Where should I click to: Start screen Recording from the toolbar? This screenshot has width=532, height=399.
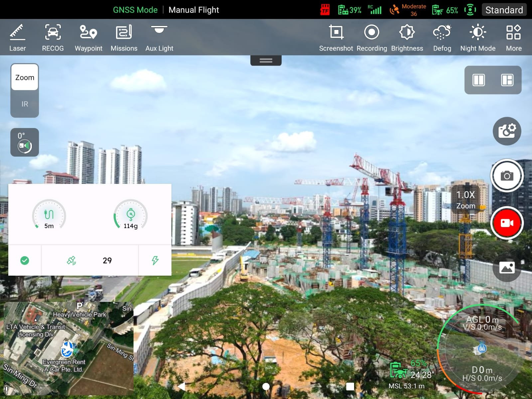point(372,38)
